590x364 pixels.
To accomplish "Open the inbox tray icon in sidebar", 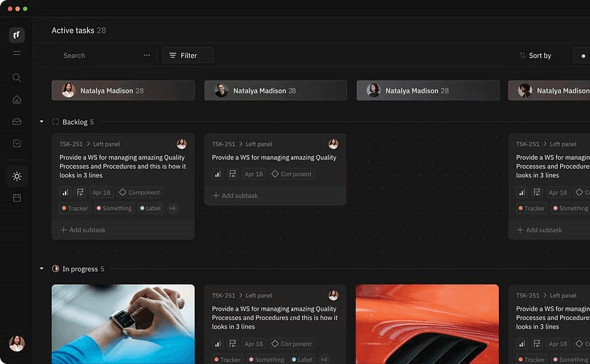I will [x=16, y=122].
